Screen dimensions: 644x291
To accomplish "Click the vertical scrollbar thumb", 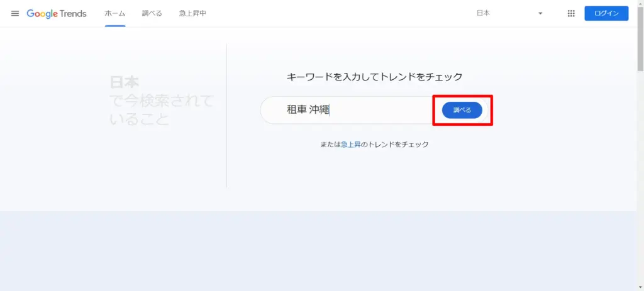I will coord(640,39).
